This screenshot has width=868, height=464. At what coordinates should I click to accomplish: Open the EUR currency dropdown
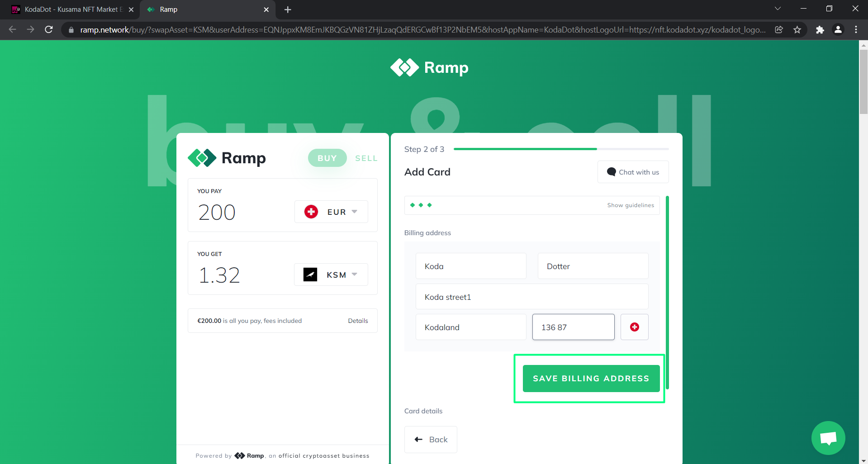331,212
